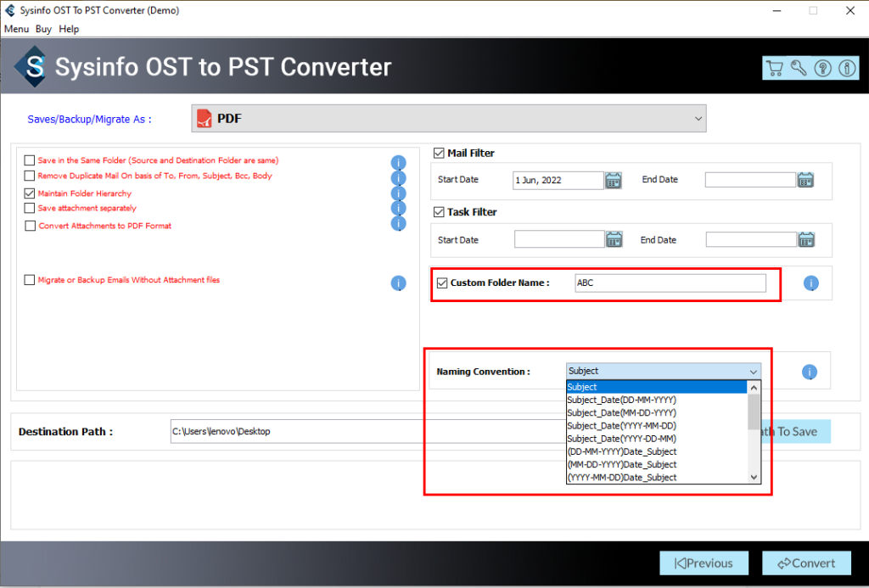Open Task Filter End Date calendar picker
The height and width of the screenshot is (588, 869).
(806, 239)
